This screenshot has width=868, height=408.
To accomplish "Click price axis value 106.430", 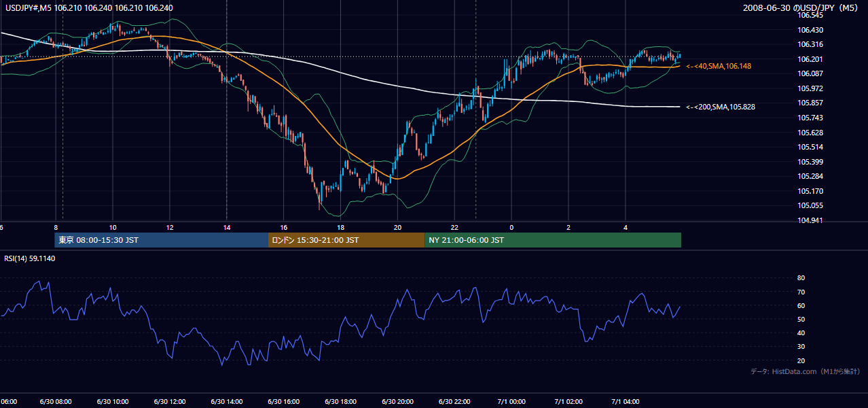I will 810,30.
